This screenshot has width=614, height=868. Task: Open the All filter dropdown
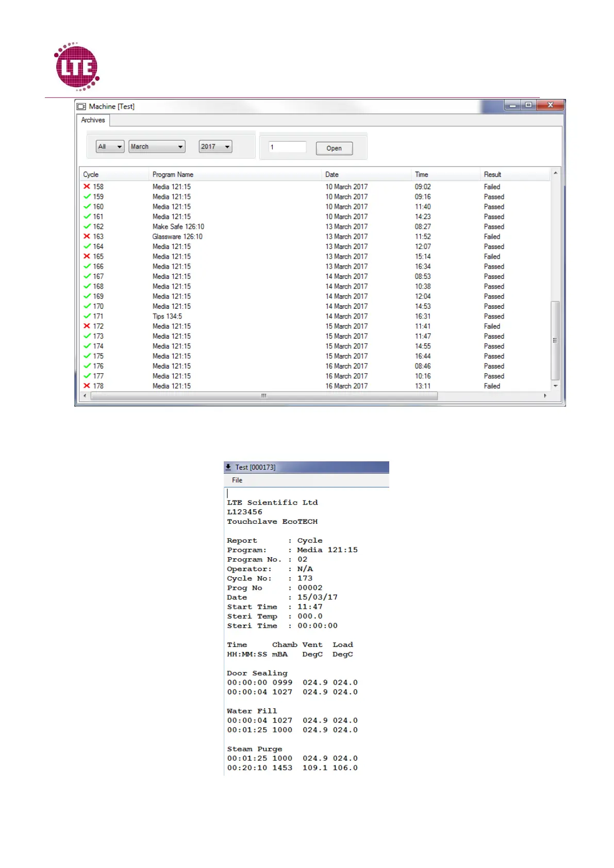110,146
